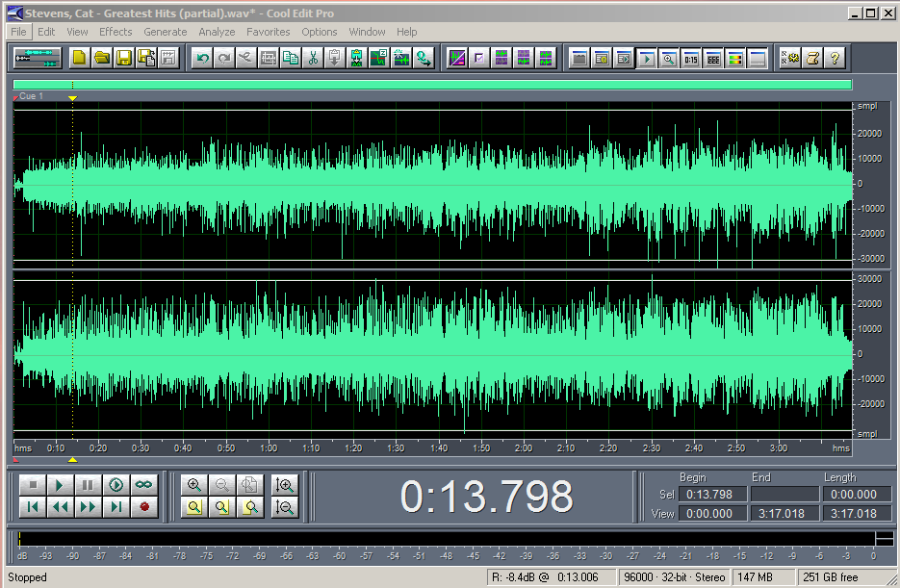
Task: Zoom in vertically
Action: [x=285, y=485]
